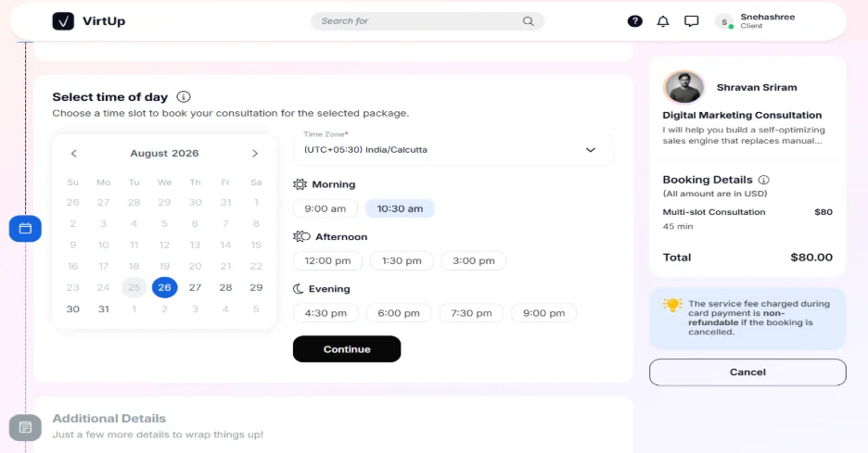The width and height of the screenshot is (868, 453).
Task: Open the chat messages icon
Action: (692, 21)
